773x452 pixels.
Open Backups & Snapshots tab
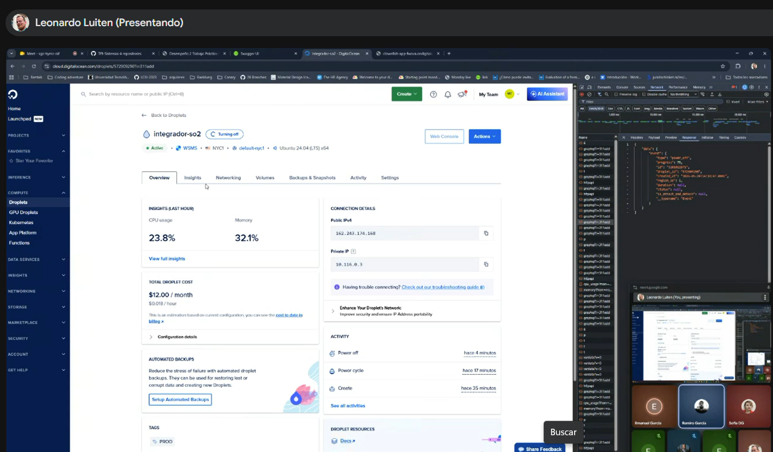tap(312, 177)
